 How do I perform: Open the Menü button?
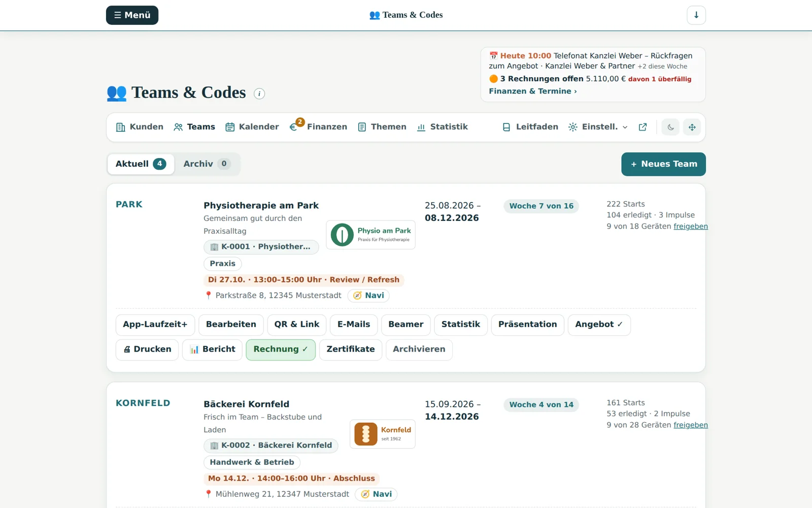click(132, 15)
